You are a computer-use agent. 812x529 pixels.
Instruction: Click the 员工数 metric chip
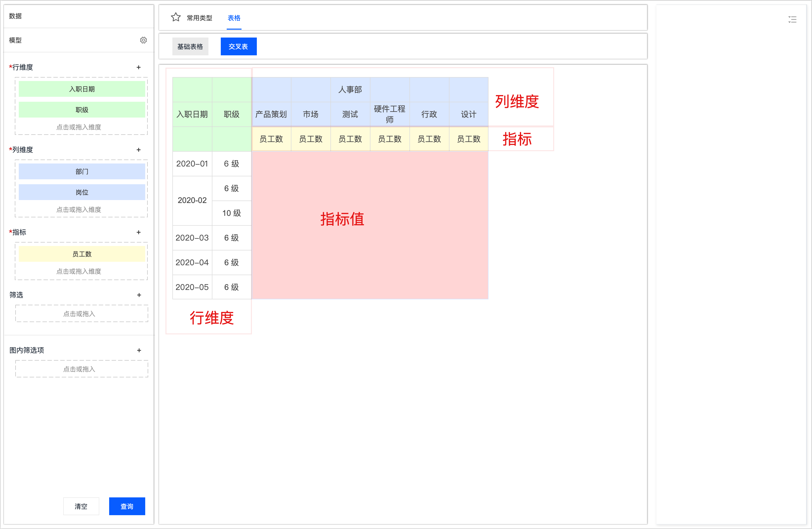(82, 254)
